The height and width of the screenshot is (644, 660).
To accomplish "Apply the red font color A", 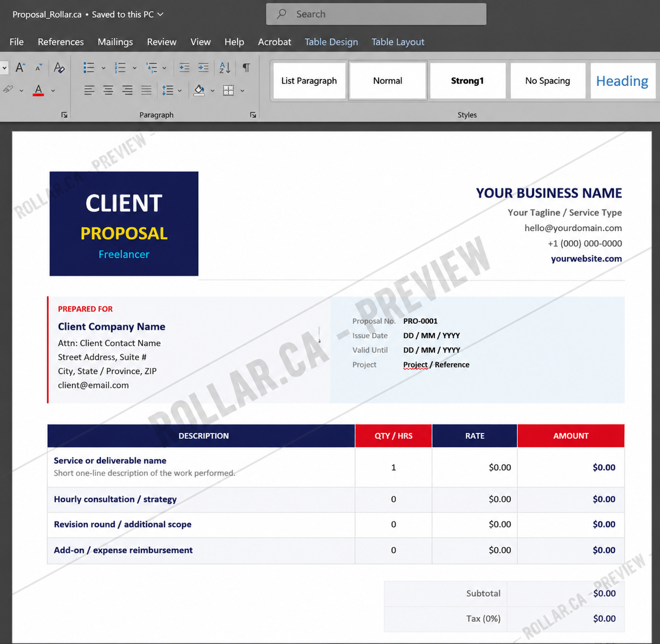I will point(38,90).
